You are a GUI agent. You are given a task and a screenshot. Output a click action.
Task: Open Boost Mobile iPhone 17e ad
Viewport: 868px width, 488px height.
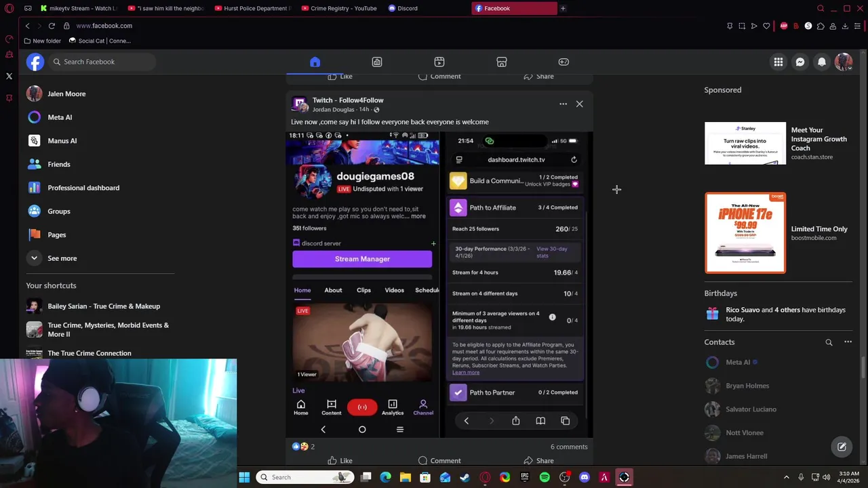click(778, 233)
